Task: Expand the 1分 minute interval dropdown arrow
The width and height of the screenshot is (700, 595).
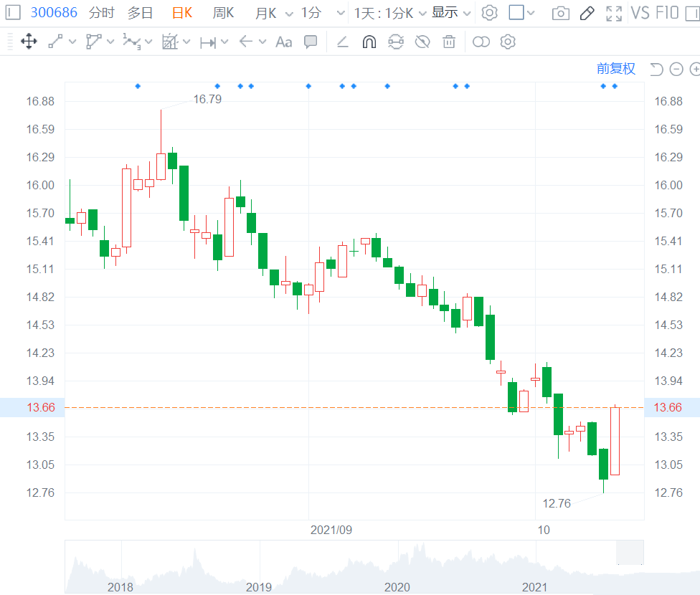Action: tap(341, 14)
